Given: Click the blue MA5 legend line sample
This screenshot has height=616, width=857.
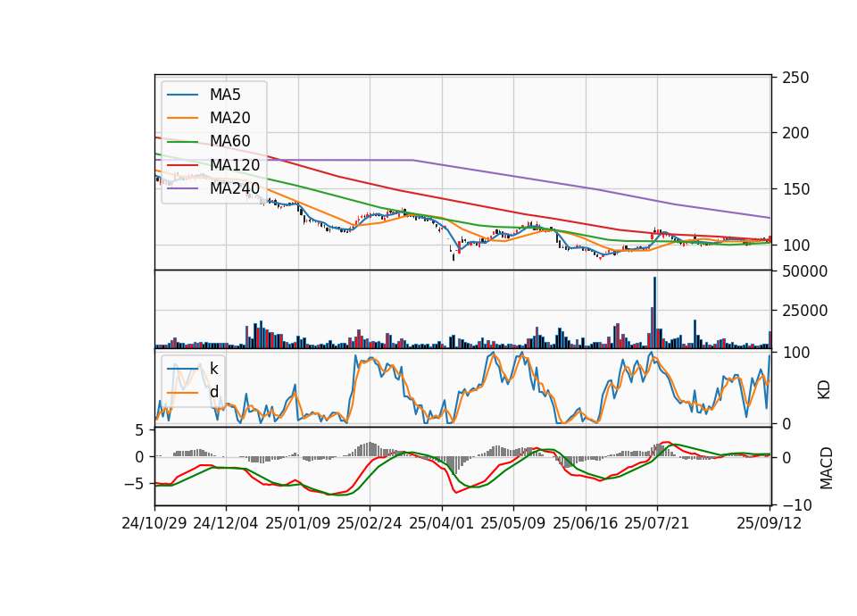Looking at the screenshot, I should point(182,95).
